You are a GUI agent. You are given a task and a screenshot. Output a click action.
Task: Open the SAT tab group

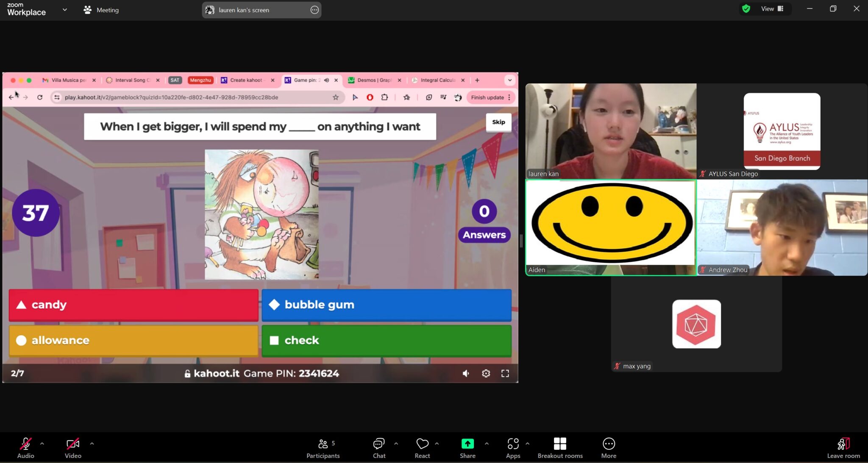(175, 80)
